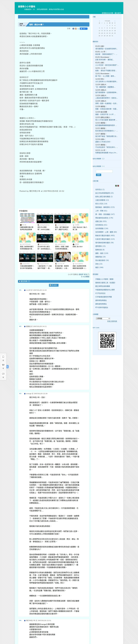Click the red category collapse icon

click(118, 186)
